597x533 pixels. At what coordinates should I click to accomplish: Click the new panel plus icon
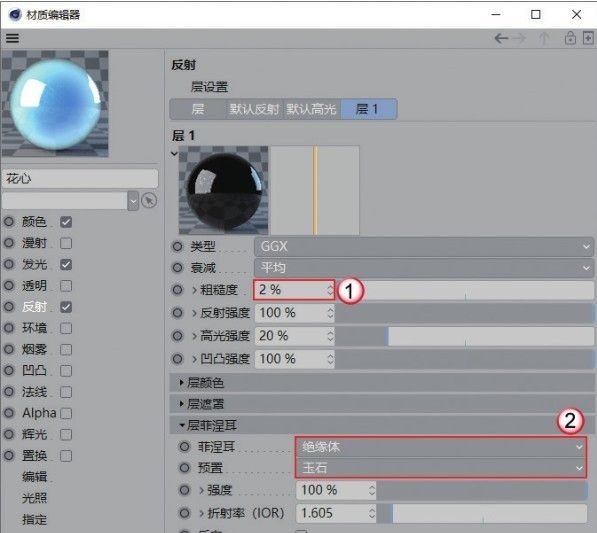(x=588, y=38)
